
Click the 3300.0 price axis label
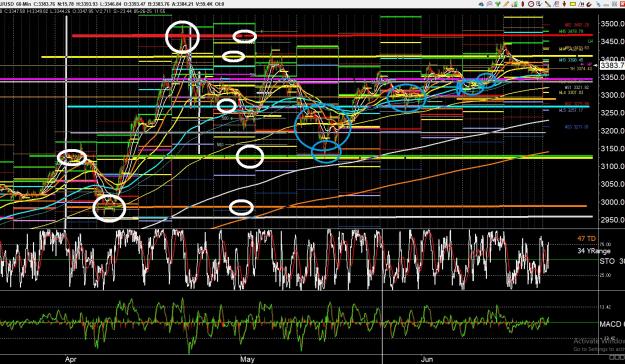pyautogui.click(x=612, y=95)
